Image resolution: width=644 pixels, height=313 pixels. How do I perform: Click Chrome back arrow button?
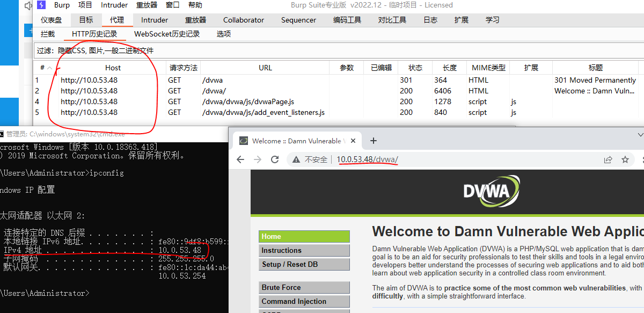(x=241, y=159)
